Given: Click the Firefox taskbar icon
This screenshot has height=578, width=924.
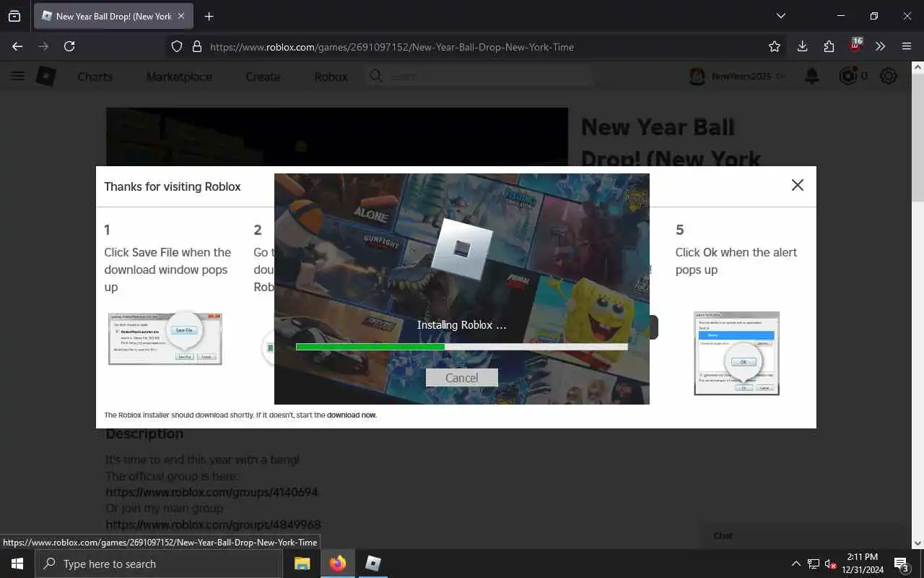Looking at the screenshot, I should point(338,564).
